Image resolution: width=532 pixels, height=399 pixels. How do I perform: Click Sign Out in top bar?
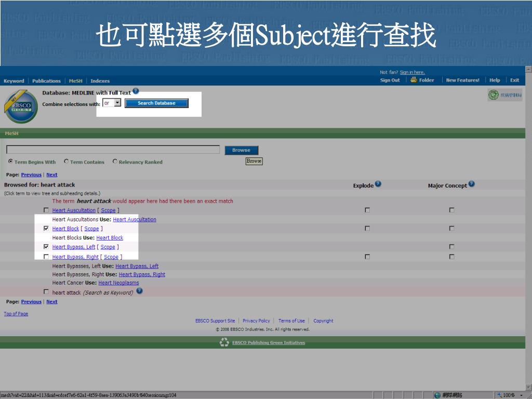(390, 80)
